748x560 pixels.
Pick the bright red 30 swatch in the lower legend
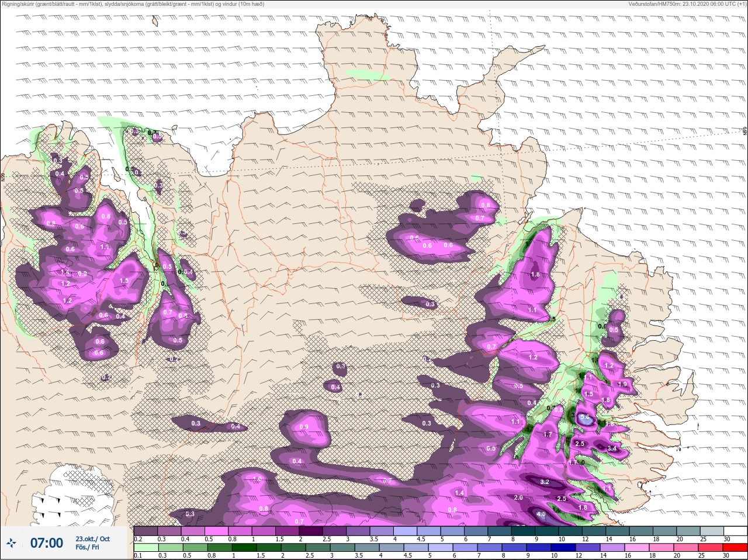[x=735, y=548]
